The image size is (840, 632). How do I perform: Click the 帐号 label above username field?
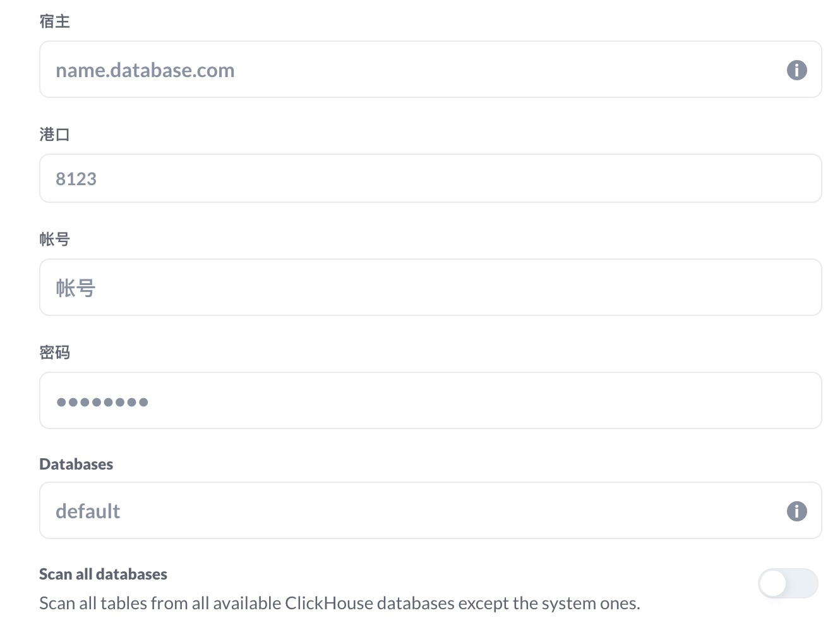pos(55,240)
